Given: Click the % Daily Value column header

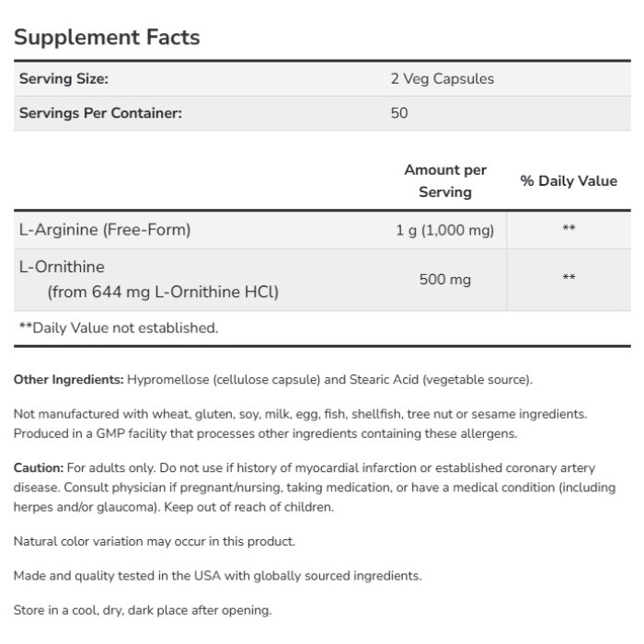Looking at the screenshot, I should click(x=569, y=181).
